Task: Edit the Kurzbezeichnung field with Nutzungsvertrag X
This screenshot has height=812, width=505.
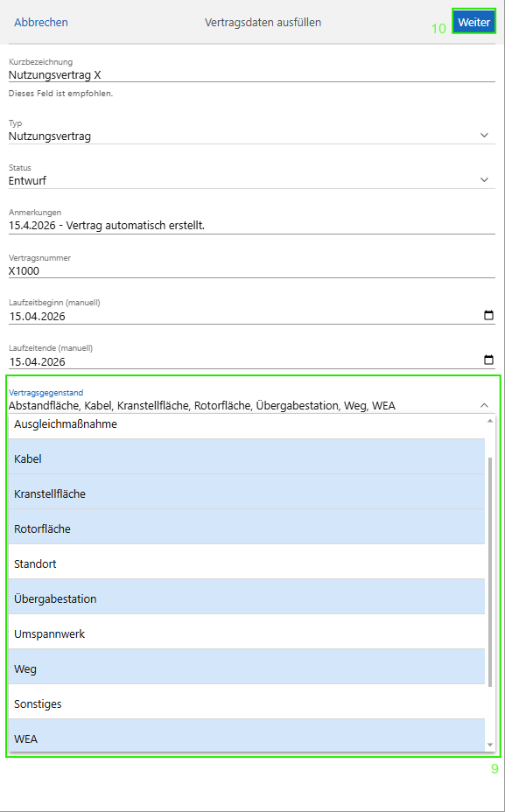Action: coord(252,74)
